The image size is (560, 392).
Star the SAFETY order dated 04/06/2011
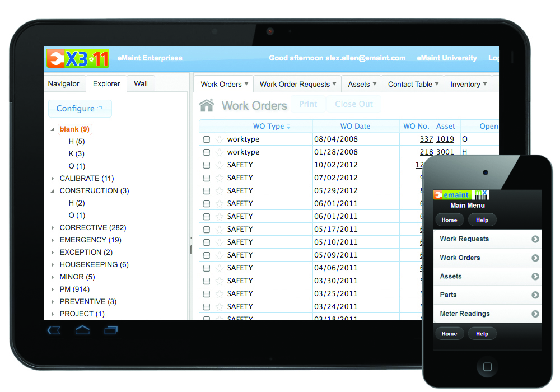point(220,268)
